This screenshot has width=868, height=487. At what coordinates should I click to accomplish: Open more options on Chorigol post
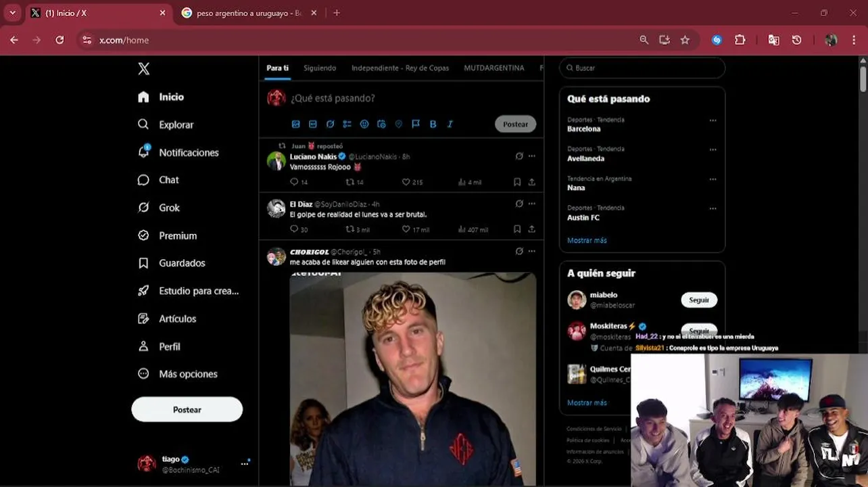(x=532, y=251)
